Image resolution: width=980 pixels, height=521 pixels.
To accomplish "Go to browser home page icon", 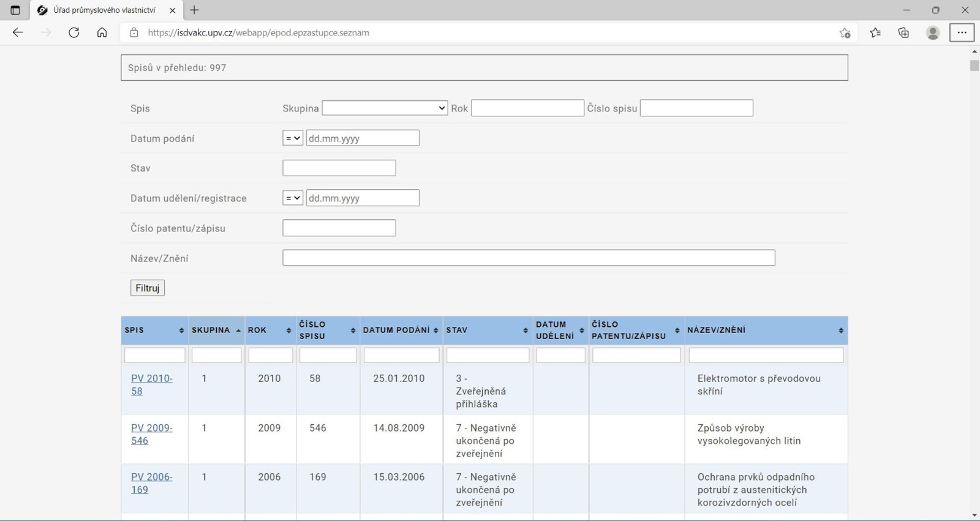I will (102, 32).
